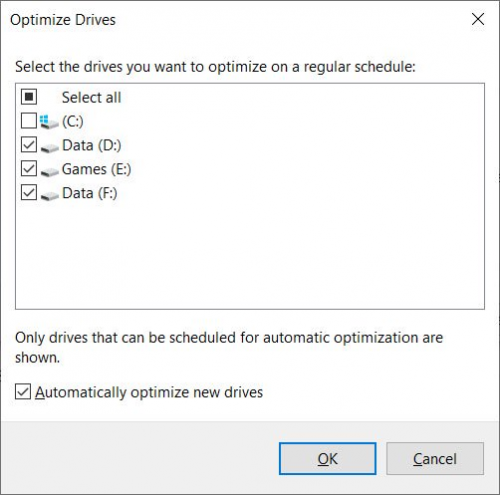The image size is (500, 495).
Task: Uncheck the Data (F:) checkbox
Action: (29, 193)
